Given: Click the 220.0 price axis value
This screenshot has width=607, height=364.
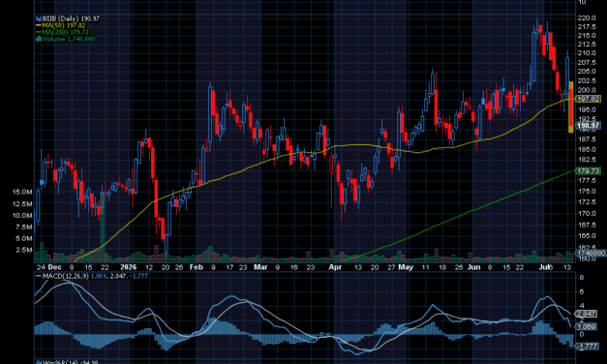Looking at the screenshot, I should tap(587, 17).
